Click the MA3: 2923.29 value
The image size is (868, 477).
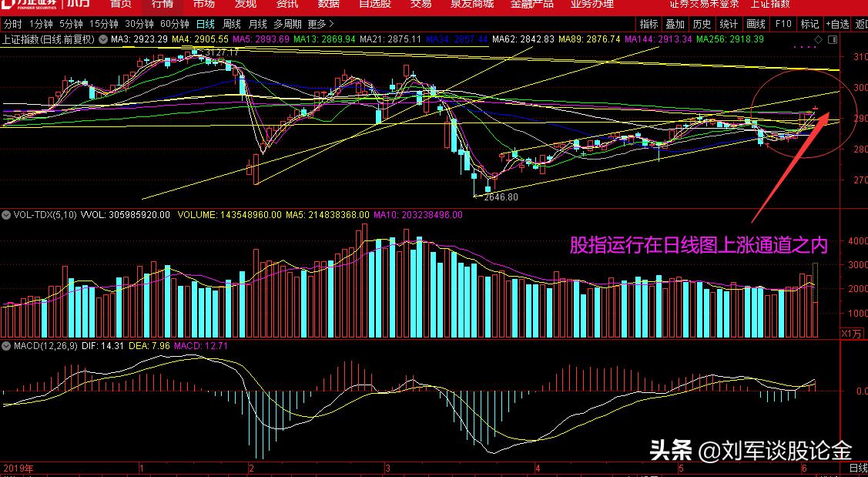click(139, 39)
